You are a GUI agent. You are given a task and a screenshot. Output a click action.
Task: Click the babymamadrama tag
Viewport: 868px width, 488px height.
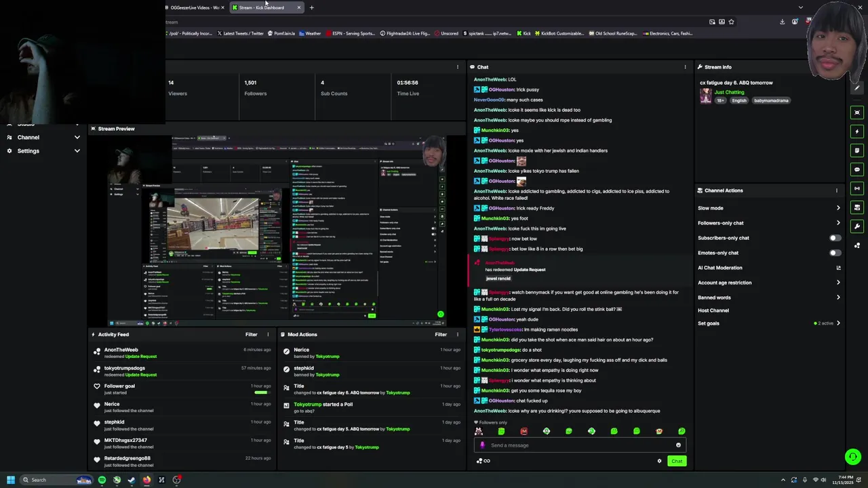[x=771, y=100]
